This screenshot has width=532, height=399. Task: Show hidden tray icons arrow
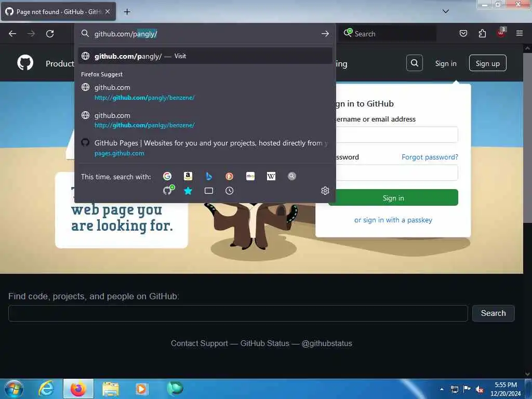pyautogui.click(x=442, y=389)
